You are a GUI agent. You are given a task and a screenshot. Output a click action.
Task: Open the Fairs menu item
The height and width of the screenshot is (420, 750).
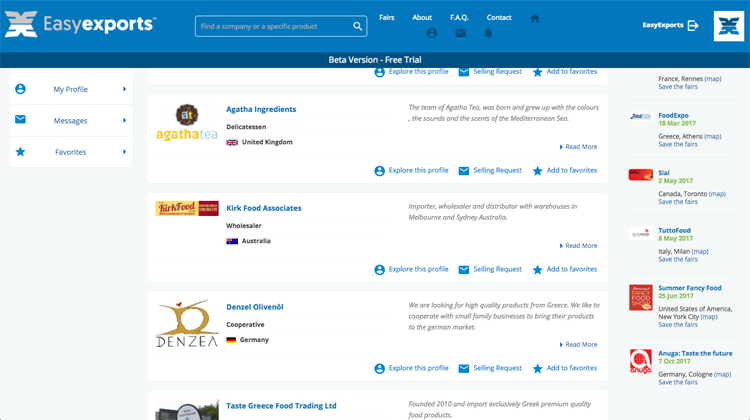[x=386, y=17]
